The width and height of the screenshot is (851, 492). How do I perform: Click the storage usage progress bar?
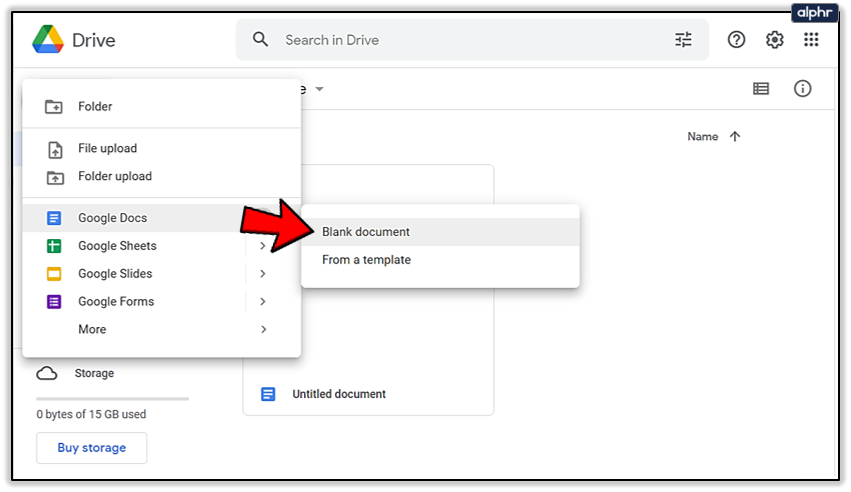tap(112, 399)
